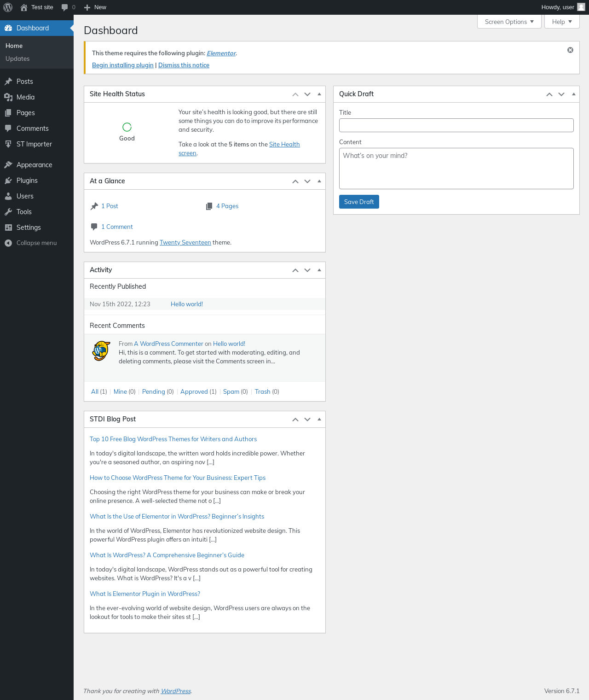The width and height of the screenshot is (589, 700).
Task: Move Activity panel down
Action: click(x=307, y=270)
